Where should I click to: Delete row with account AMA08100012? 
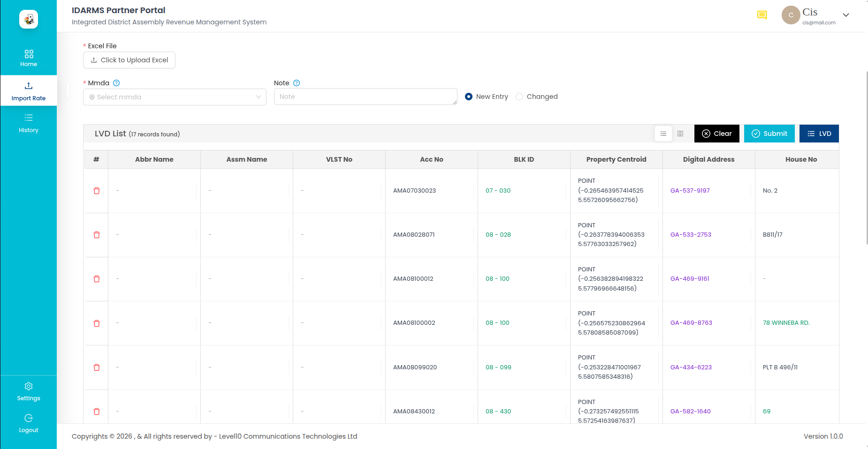(97, 279)
